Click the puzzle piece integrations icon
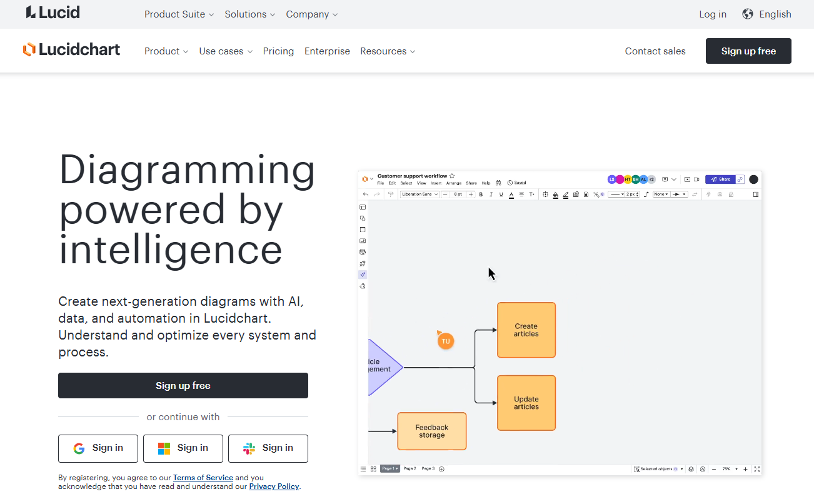The image size is (814, 504). coord(363,286)
